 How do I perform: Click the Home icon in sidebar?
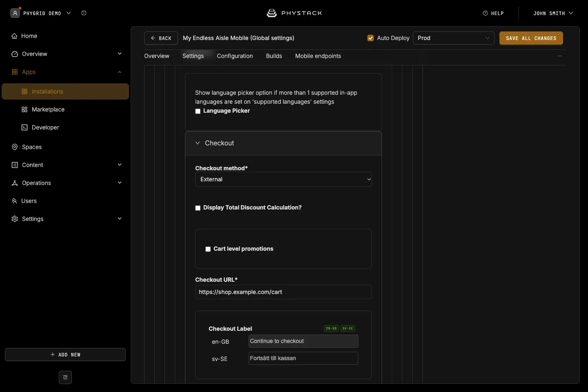[x=14, y=36]
